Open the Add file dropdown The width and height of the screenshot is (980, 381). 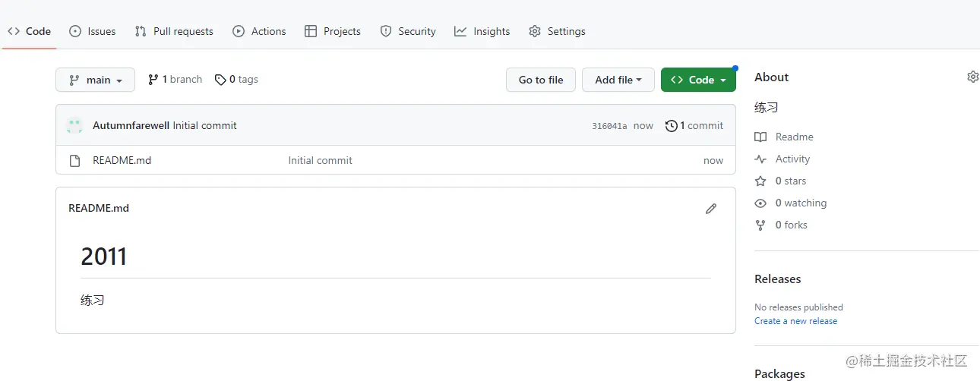pos(618,80)
